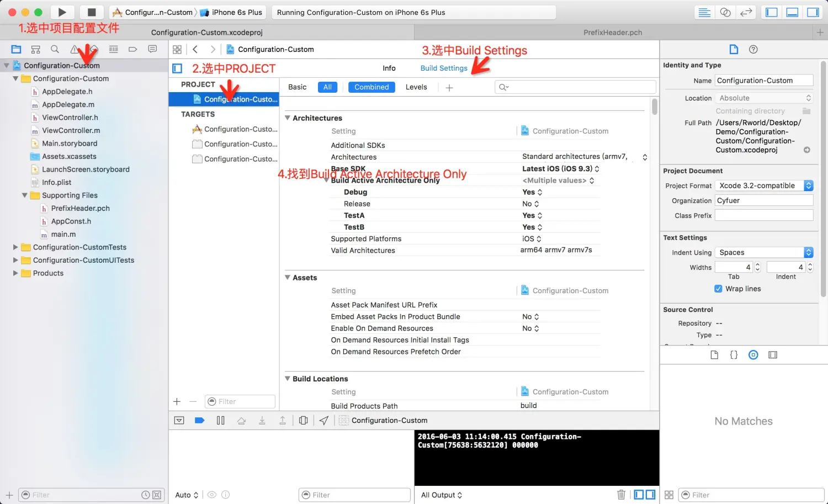Switch to the Standard editor

click(704, 12)
